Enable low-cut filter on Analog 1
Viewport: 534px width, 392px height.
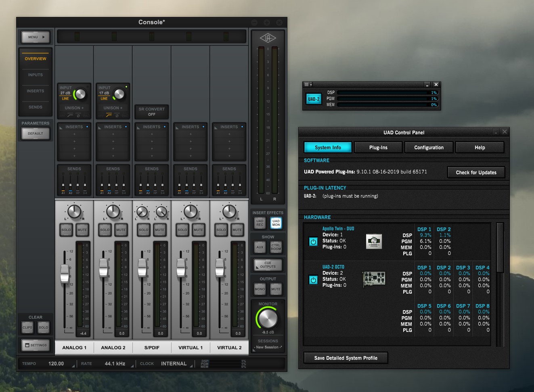(x=70, y=116)
